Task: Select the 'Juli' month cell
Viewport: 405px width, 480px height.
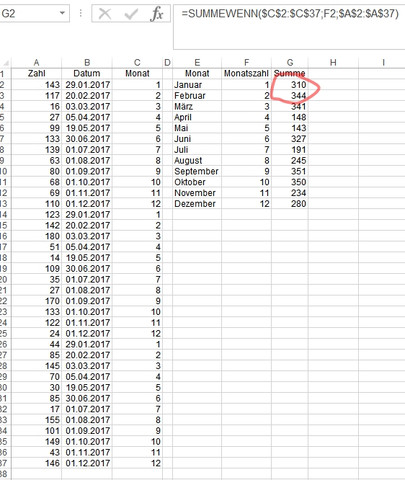Action: (197, 150)
